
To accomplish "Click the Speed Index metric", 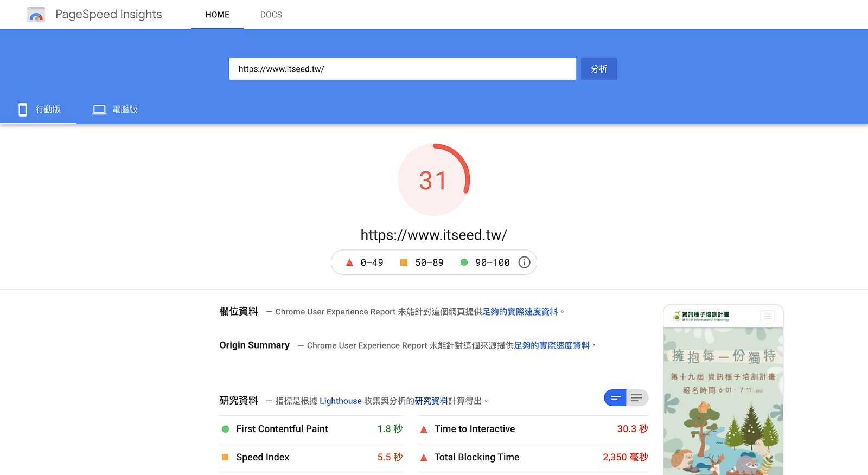I will [311, 458].
